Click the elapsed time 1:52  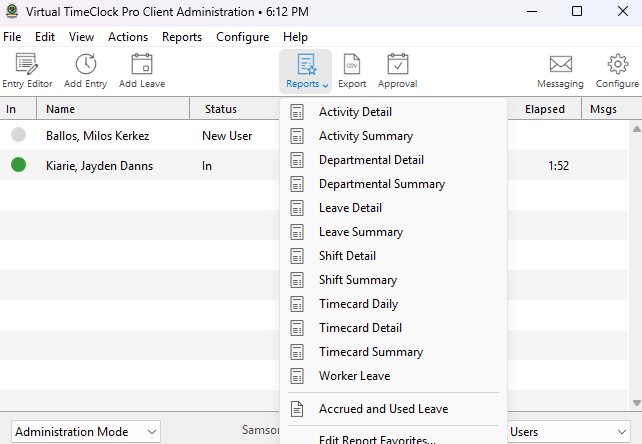(x=558, y=166)
